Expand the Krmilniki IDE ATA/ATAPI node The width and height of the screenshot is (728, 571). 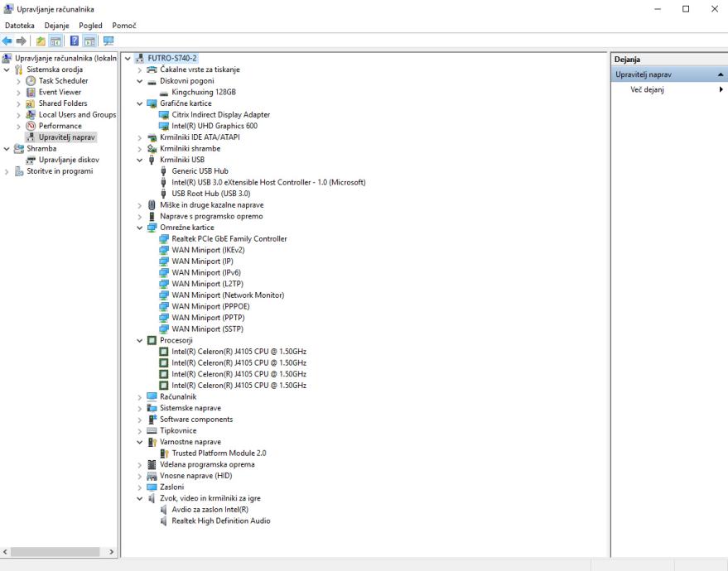tap(140, 137)
